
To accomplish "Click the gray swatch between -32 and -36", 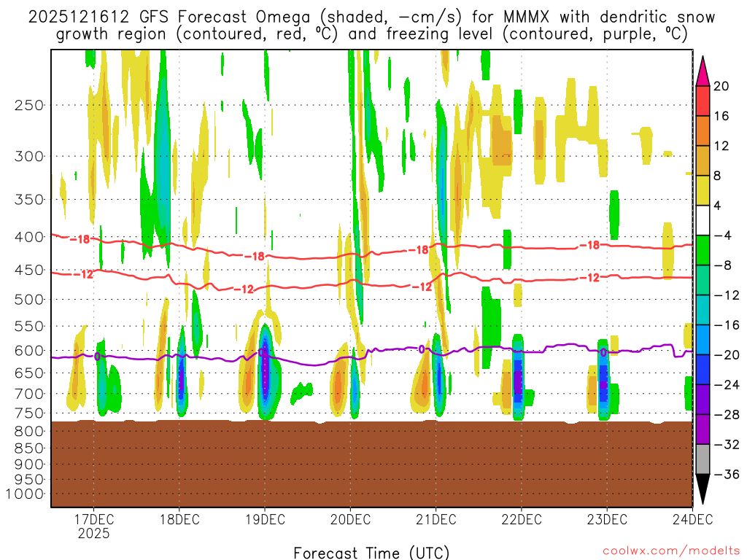I will point(703,459).
